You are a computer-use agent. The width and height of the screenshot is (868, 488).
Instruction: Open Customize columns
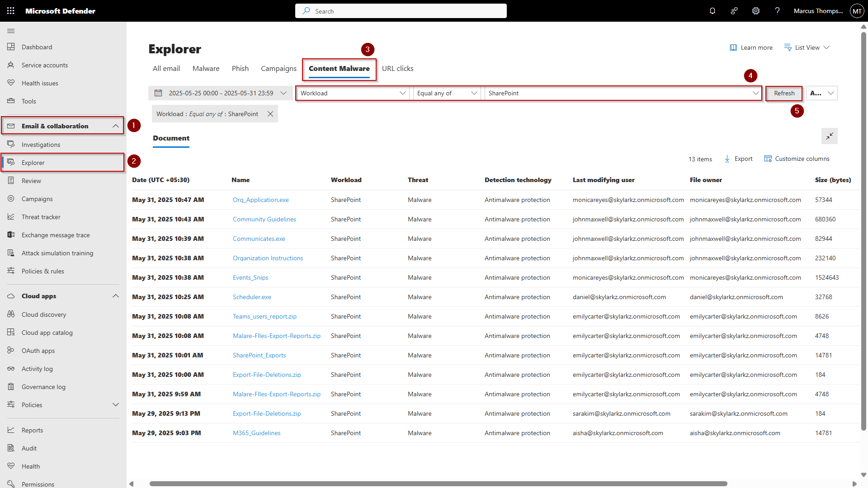(x=802, y=159)
